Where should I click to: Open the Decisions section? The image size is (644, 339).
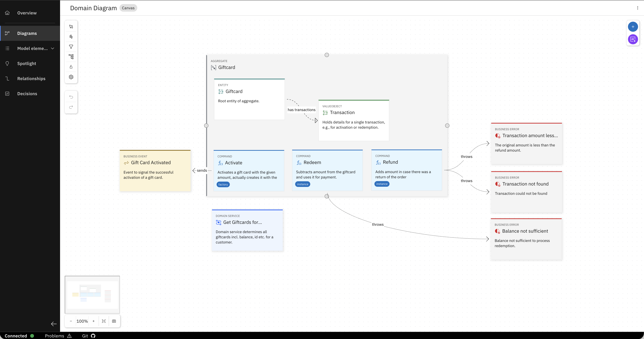[x=27, y=93]
